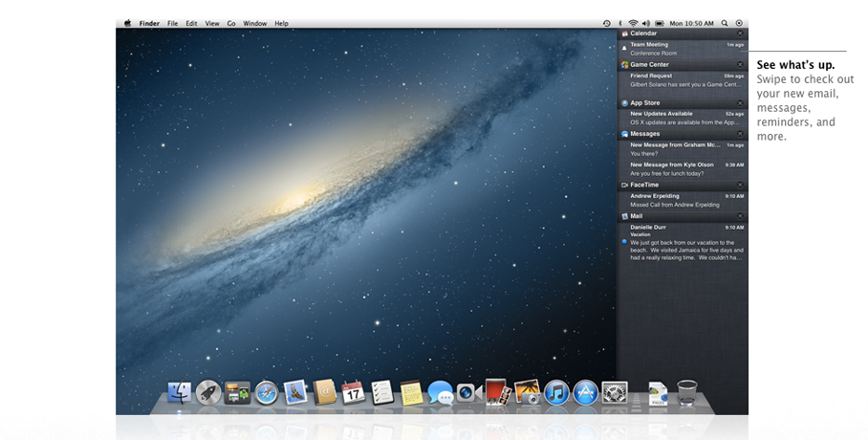Click the Mon 10:50 AM clock

691,23
